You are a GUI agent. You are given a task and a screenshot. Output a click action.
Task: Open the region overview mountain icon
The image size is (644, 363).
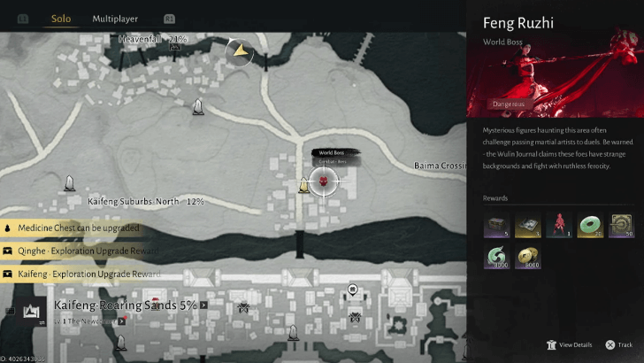(31, 312)
